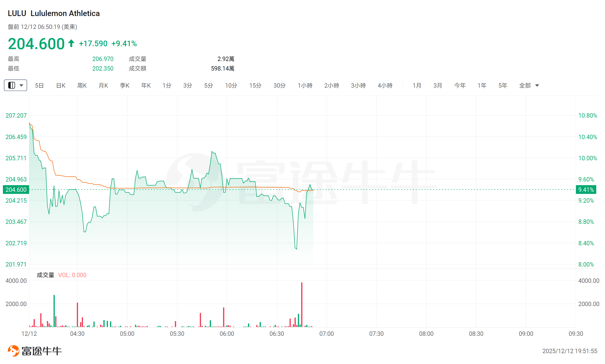Switch to the 5日 chart view
The width and height of the screenshot is (605, 364).
(x=39, y=86)
